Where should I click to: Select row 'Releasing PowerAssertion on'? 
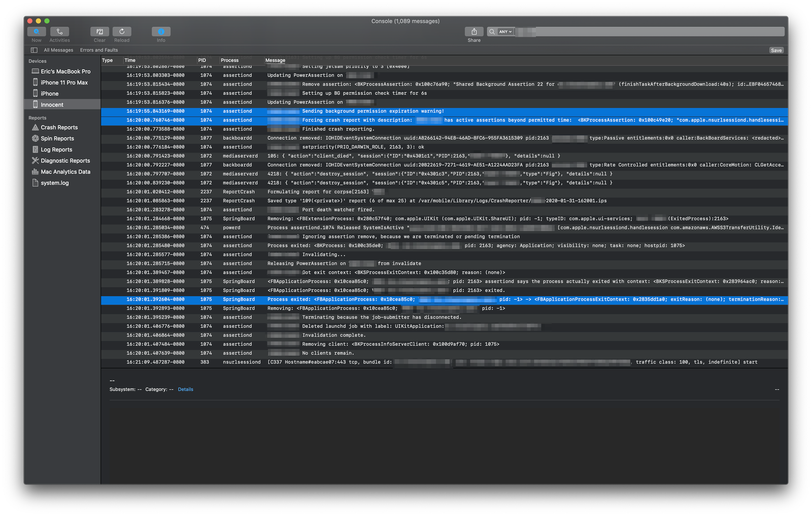coord(444,264)
